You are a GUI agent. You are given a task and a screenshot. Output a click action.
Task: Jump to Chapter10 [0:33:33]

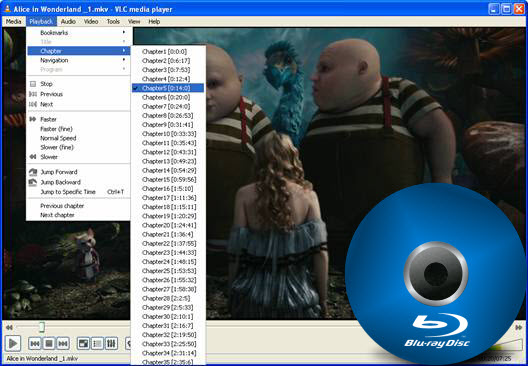(168, 134)
